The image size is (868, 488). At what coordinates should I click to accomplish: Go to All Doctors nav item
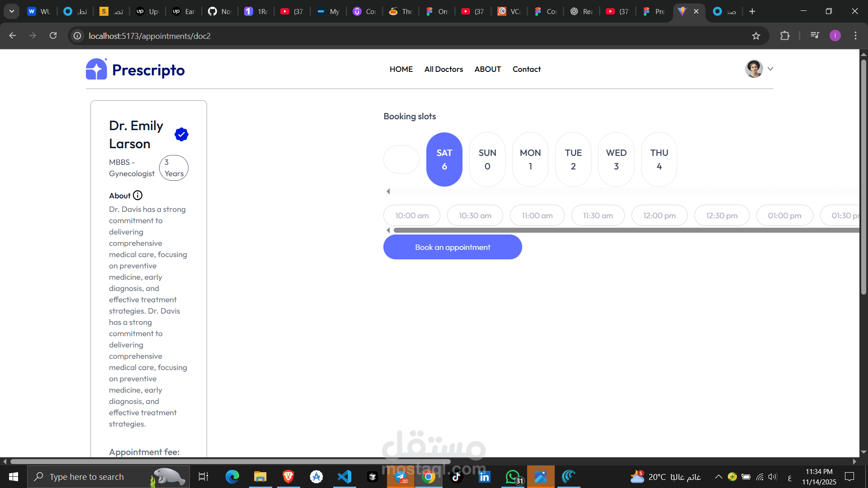443,69
